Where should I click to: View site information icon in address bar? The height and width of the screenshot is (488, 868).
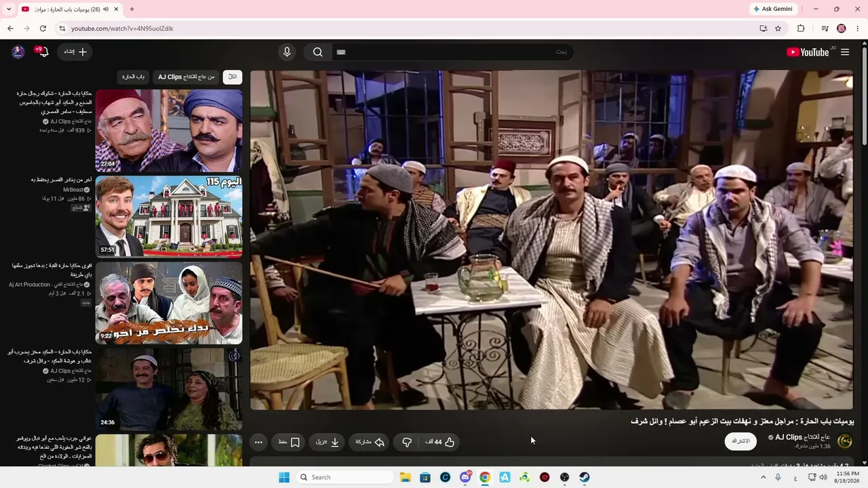(x=62, y=28)
